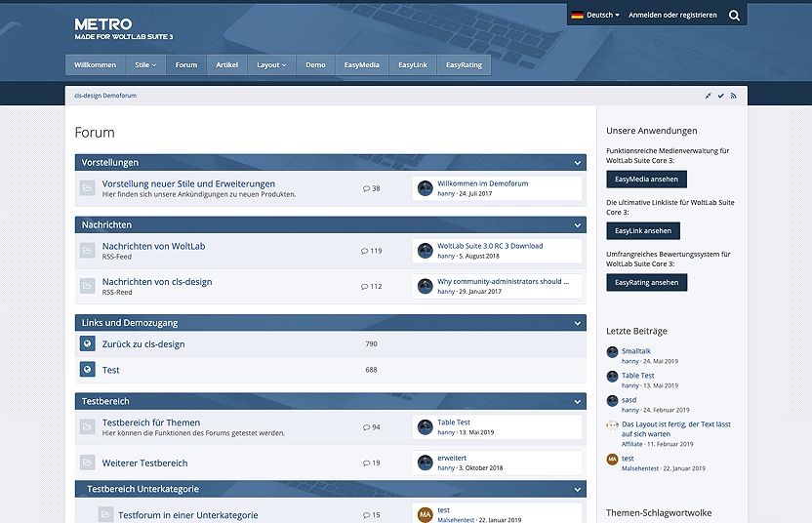Viewport: 812px width, 523px height.
Task: Click avatar next to WoltLab Suite 3.0 RC 3 Download
Action: [x=426, y=251]
